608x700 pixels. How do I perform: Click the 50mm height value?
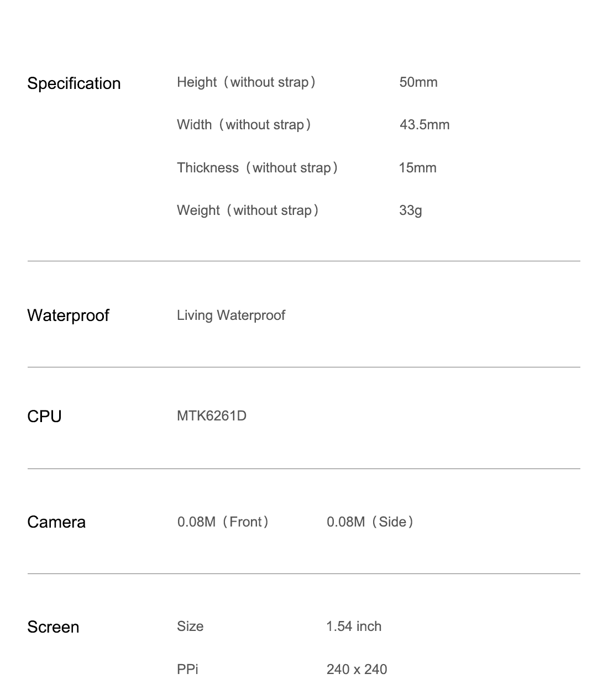point(418,82)
